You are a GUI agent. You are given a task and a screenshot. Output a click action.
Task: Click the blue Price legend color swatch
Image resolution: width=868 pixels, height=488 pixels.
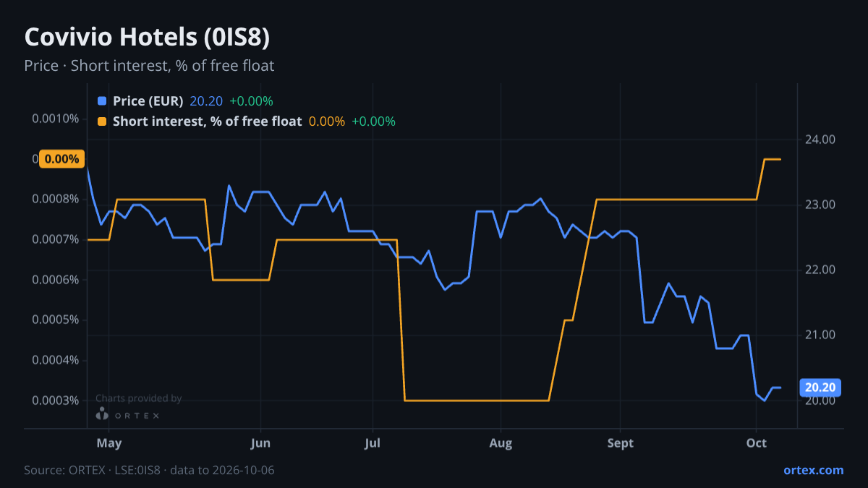point(102,101)
